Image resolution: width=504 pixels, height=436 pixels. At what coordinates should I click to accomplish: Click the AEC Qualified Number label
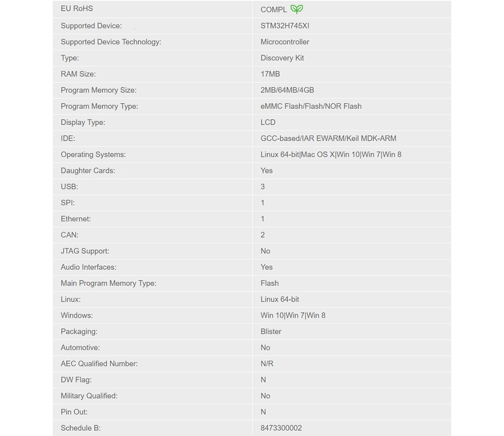point(99,364)
